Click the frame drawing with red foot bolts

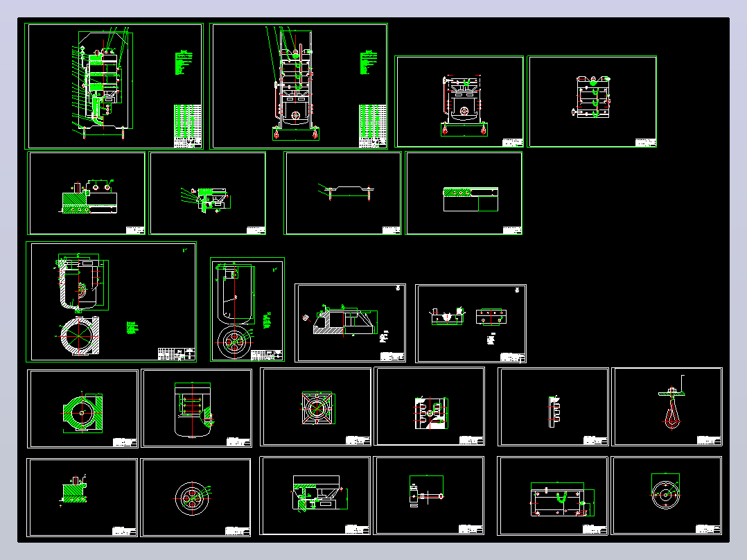(x=459, y=101)
